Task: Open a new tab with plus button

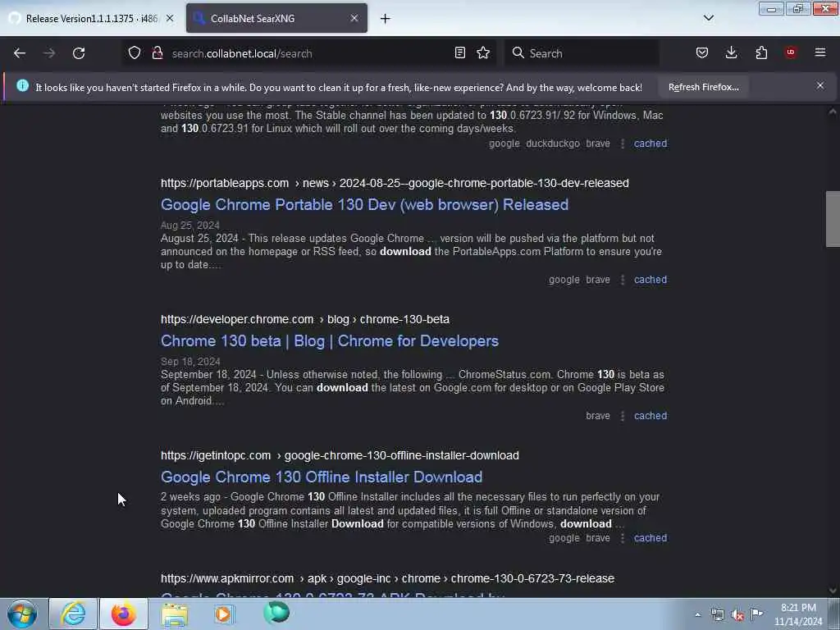Action: 386,19
